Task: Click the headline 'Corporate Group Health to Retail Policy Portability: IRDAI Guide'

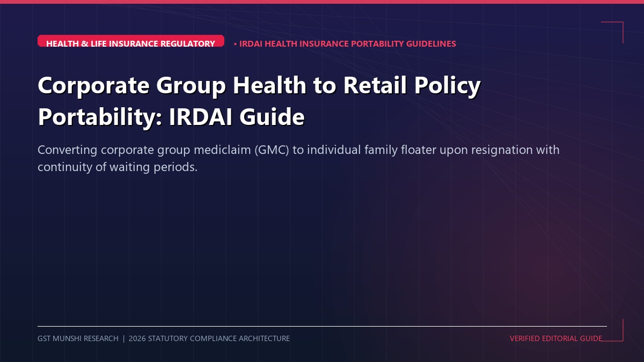Action: tap(259, 101)
